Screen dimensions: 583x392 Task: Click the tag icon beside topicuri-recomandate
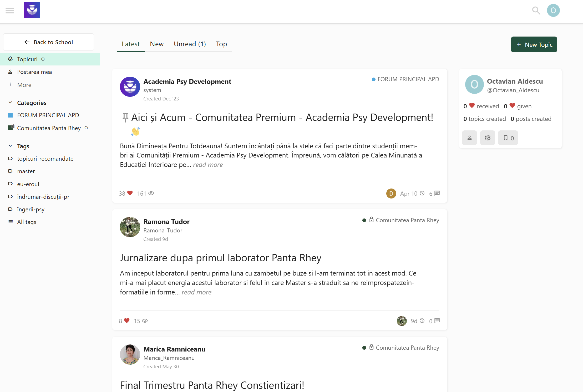pyautogui.click(x=10, y=158)
